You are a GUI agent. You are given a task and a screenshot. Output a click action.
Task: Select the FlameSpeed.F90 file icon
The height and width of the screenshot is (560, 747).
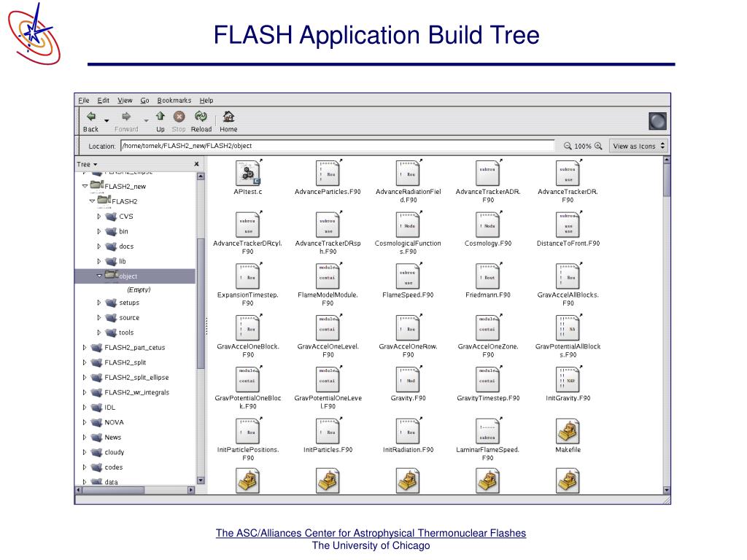point(408,276)
